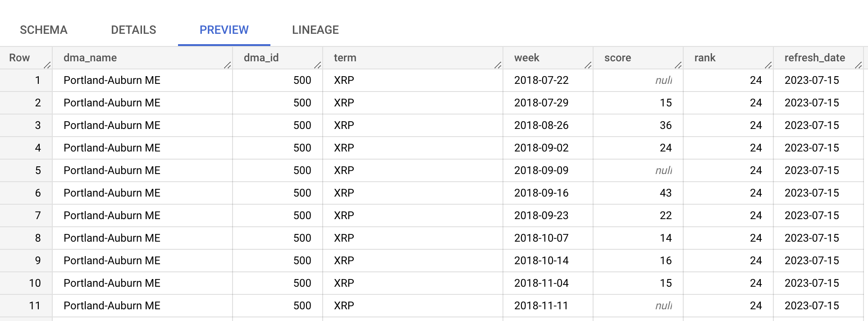This screenshot has width=868, height=321.
Task: Click the resize handle on score column
Action: [678, 65]
